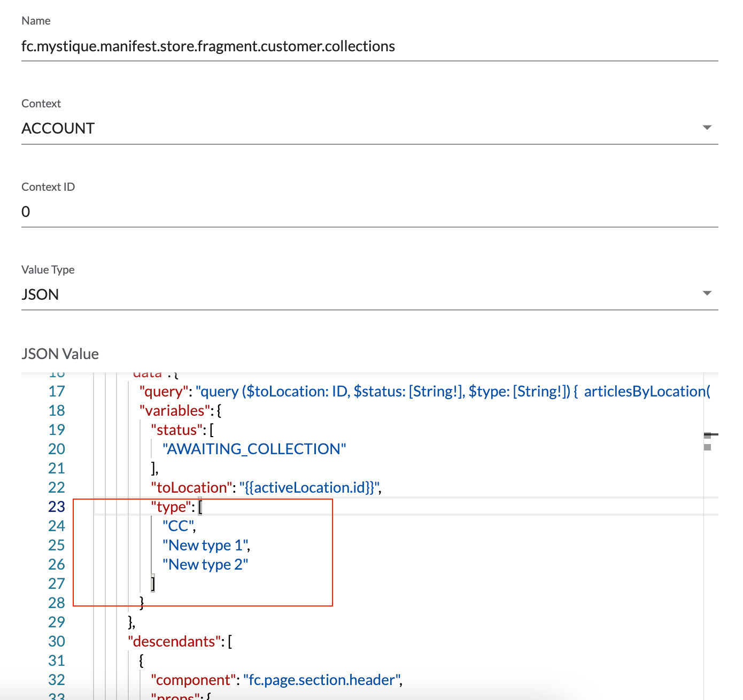
Task: Click the "toLocation" key
Action: tap(192, 487)
